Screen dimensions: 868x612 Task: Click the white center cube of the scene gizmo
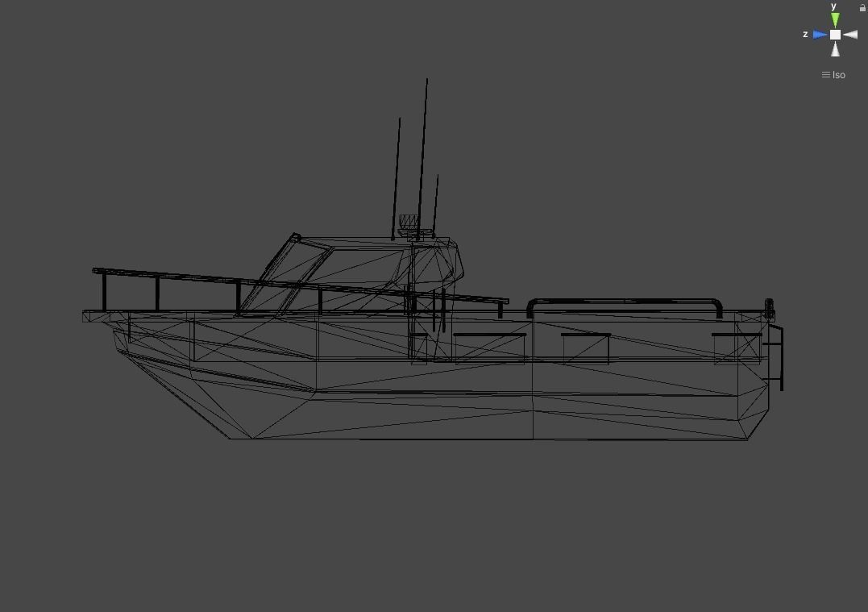(835, 35)
